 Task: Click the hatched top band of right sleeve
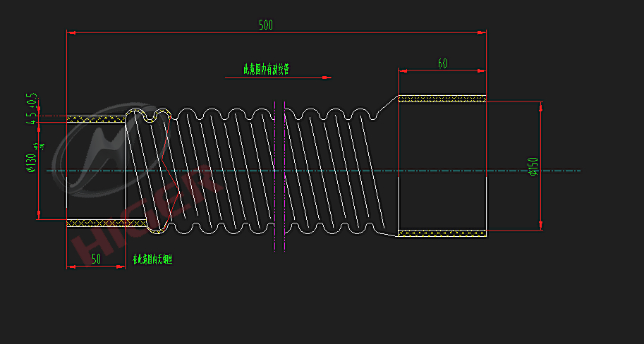pos(442,99)
